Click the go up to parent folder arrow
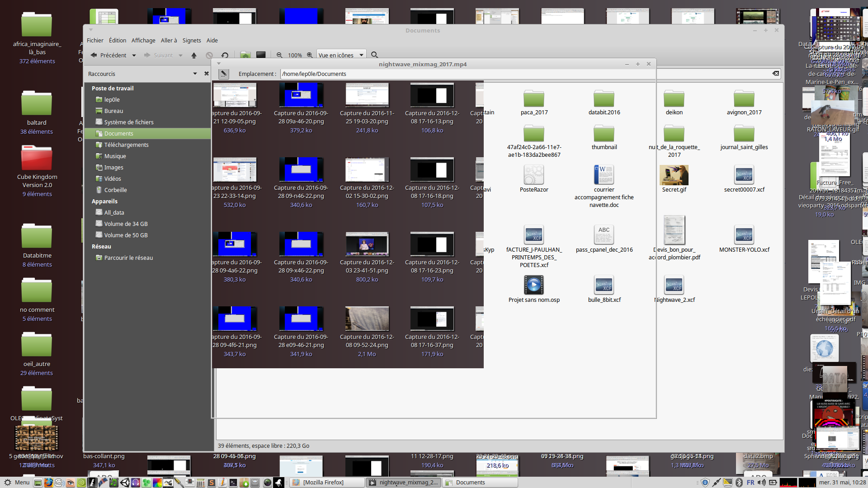The image size is (868, 488). [194, 55]
